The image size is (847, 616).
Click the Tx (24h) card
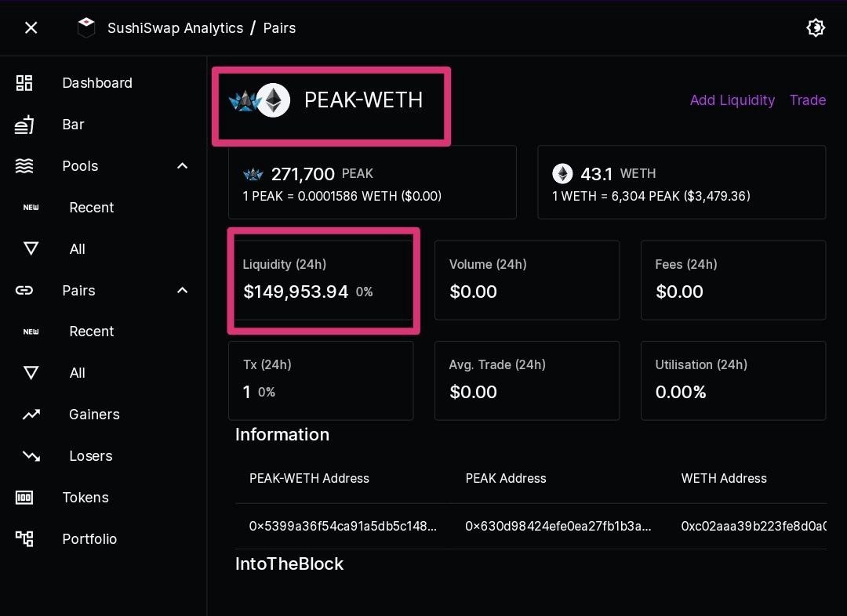321,381
